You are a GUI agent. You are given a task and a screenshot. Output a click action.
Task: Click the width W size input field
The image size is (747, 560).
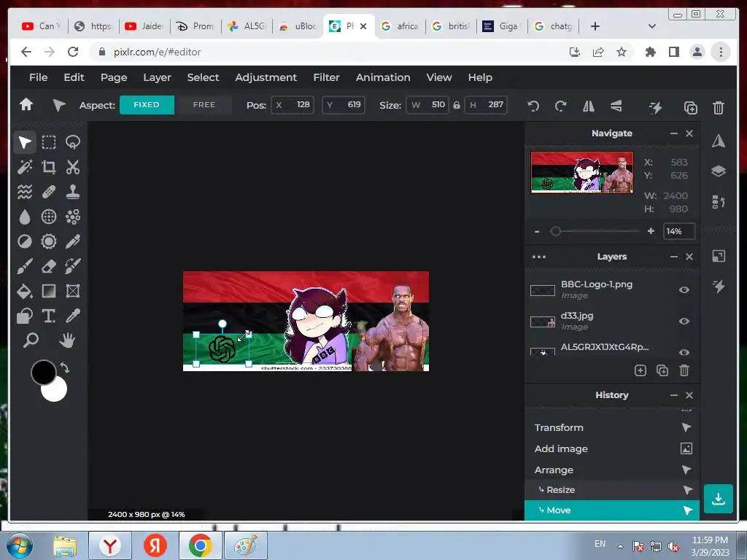427,105
